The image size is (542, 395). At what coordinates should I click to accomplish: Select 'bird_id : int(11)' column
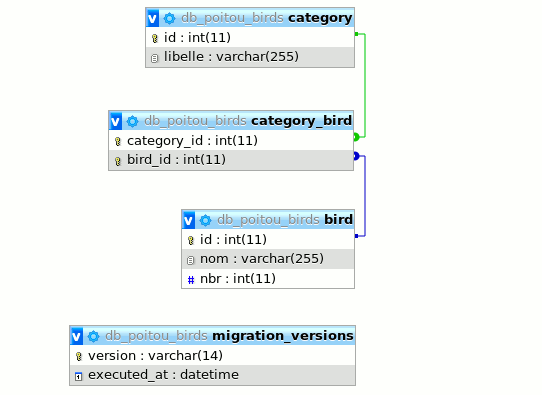coord(231,160)
